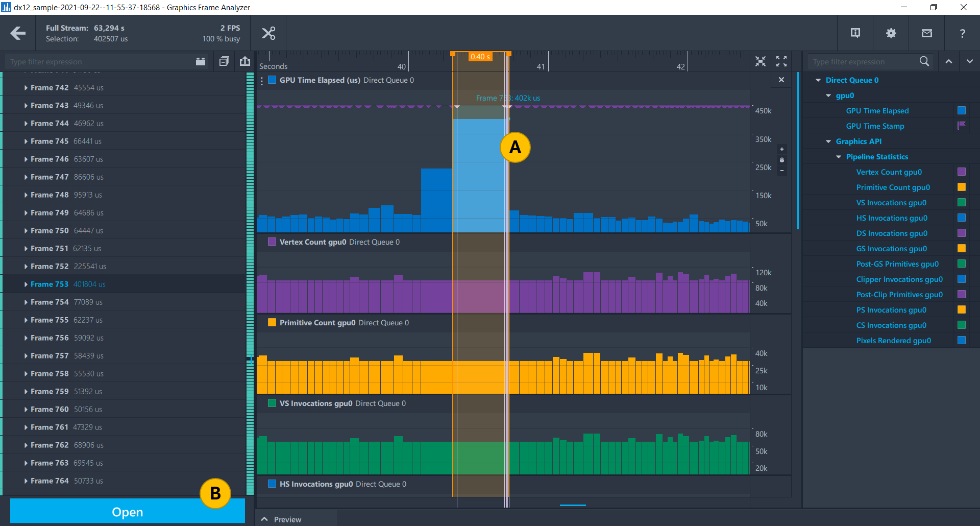Click the export frames icon

pos(245,61)
